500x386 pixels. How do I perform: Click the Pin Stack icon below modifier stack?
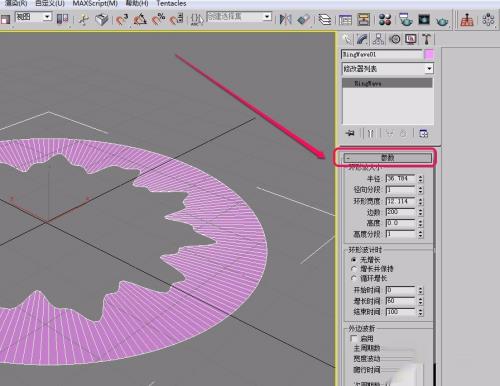tap(350, 133)
